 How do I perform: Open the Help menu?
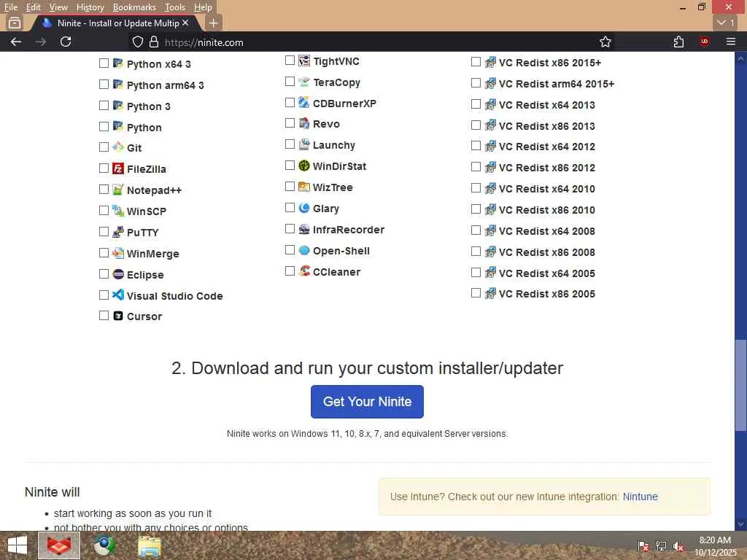pos(203,7)
